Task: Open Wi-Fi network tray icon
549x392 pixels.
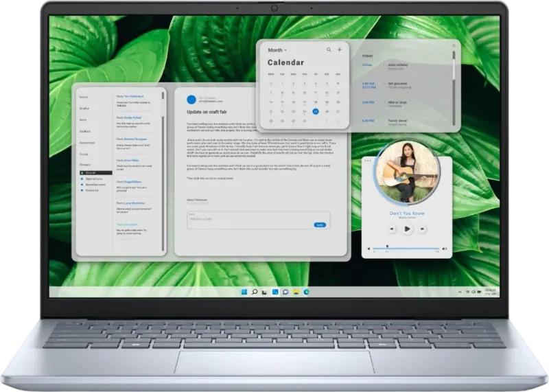Action: [467, 292]
